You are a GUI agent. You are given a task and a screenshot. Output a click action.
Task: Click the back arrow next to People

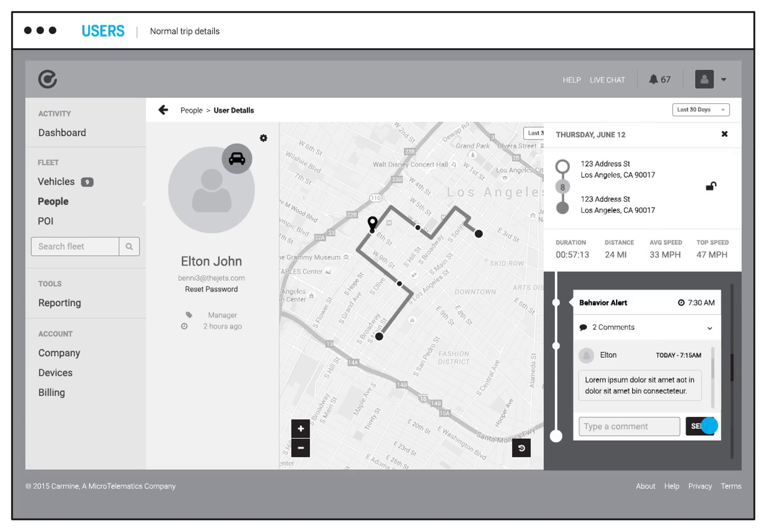[163, 110]
